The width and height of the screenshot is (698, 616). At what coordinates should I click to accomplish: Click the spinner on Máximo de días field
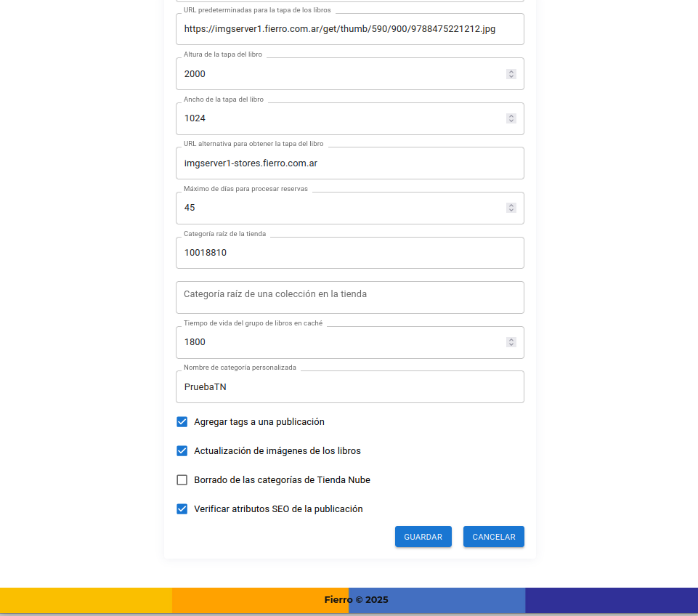tap(511, 208)
